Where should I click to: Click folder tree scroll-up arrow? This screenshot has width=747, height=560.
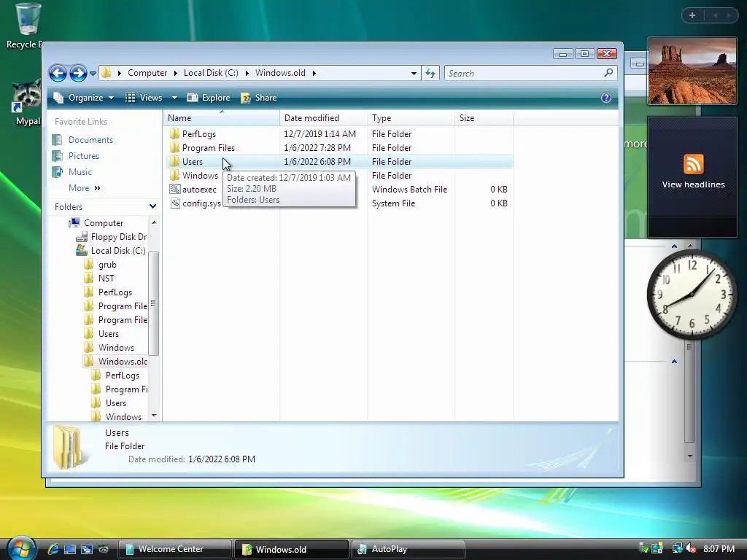coord(154,222)
